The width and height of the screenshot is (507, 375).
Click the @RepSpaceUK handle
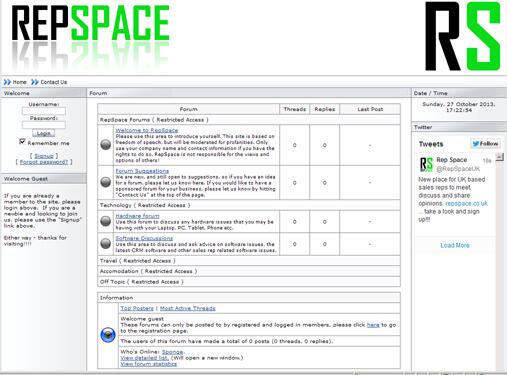click(458, 169)
